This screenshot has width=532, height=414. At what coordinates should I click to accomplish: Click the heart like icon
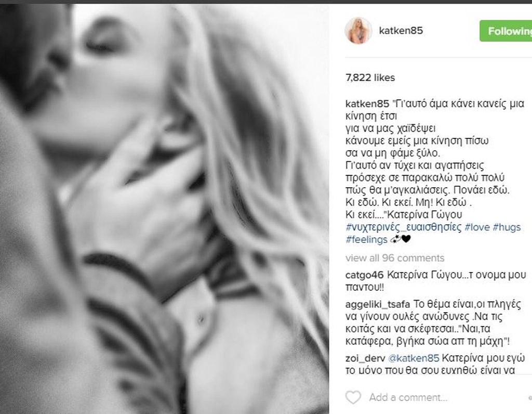pos(353,397)
